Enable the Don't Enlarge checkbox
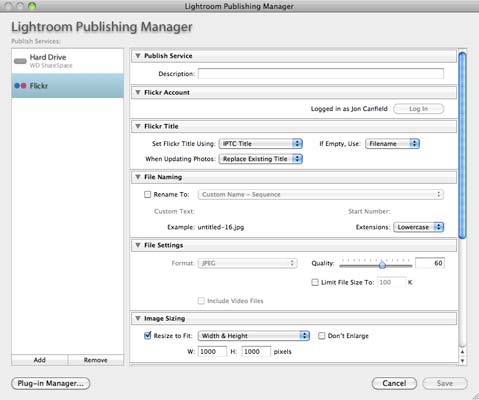479x400 pixels. coord(321,336)
